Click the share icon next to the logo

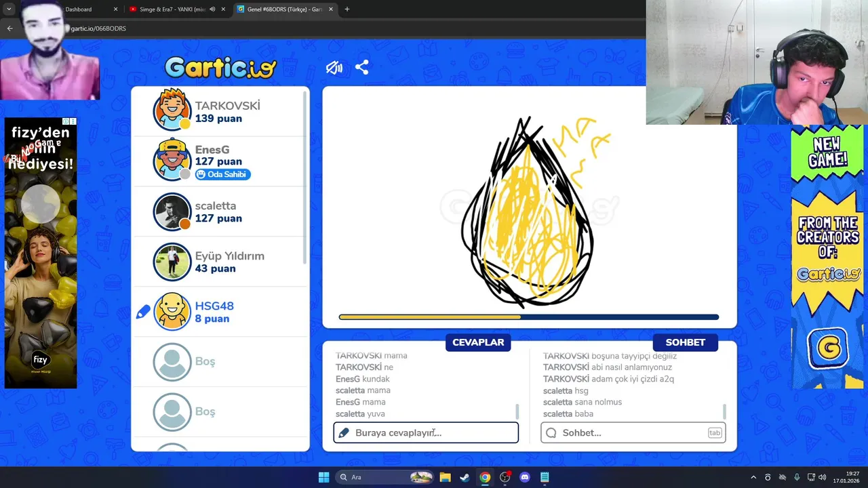pyautogui.click(x=362, y=68)
